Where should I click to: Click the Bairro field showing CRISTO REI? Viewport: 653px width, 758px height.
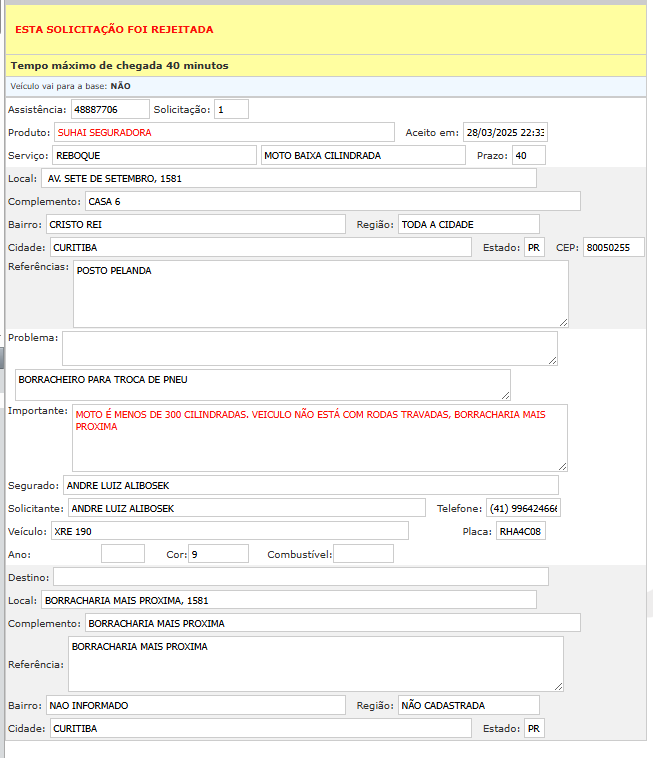tap(194, 224)
